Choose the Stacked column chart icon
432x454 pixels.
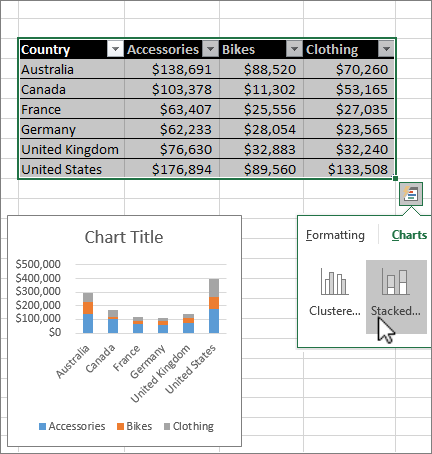tap(396, 282)
